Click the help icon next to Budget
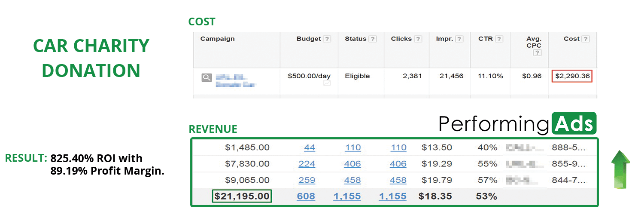Image resolution: width=644 pixels, height=215 pixels. [327, 39]
